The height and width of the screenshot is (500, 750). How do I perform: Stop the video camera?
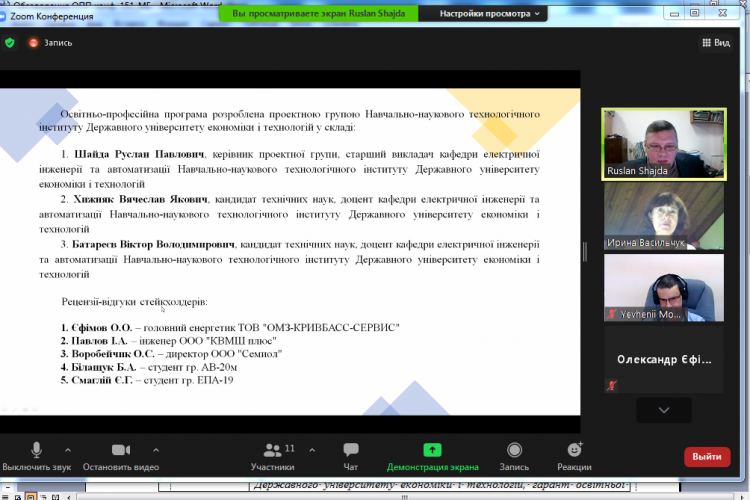[121, 451]
